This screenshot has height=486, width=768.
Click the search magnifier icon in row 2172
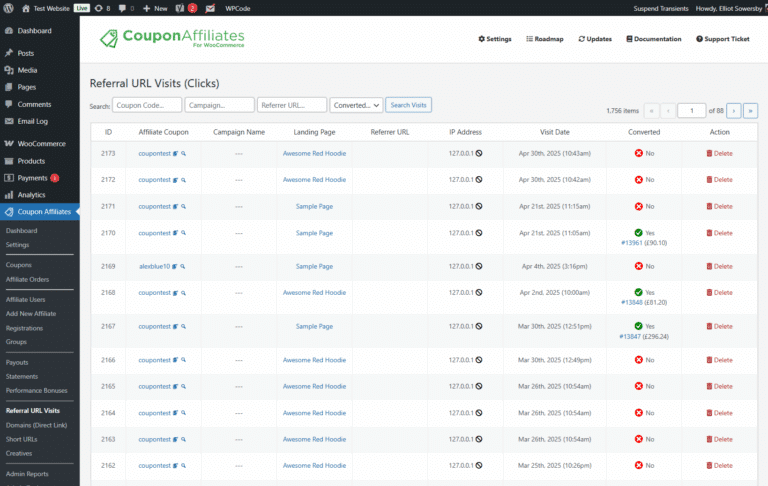183,180
